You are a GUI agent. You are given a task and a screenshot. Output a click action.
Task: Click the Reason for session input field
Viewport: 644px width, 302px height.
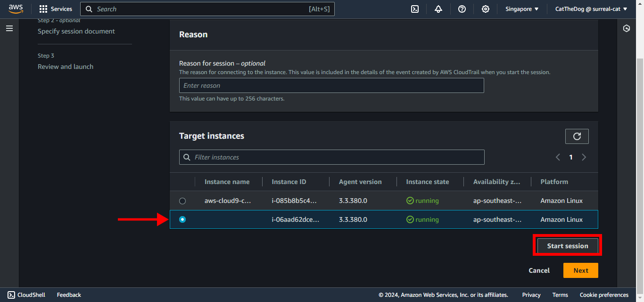tap(331, 85)
